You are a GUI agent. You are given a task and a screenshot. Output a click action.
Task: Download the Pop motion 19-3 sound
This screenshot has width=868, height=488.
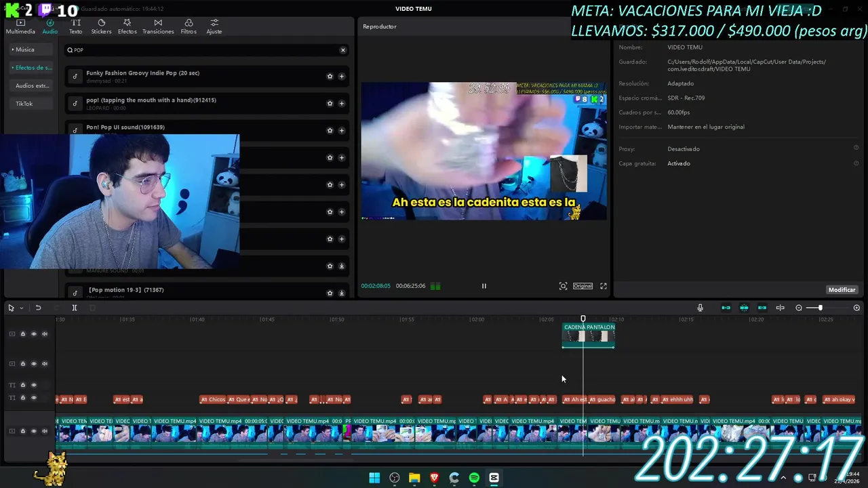(x=341, y=293)
